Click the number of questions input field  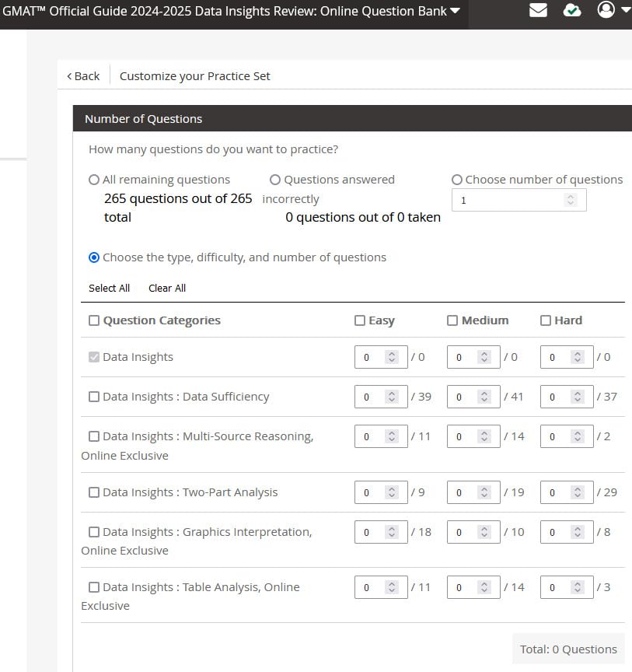[511, 201]
